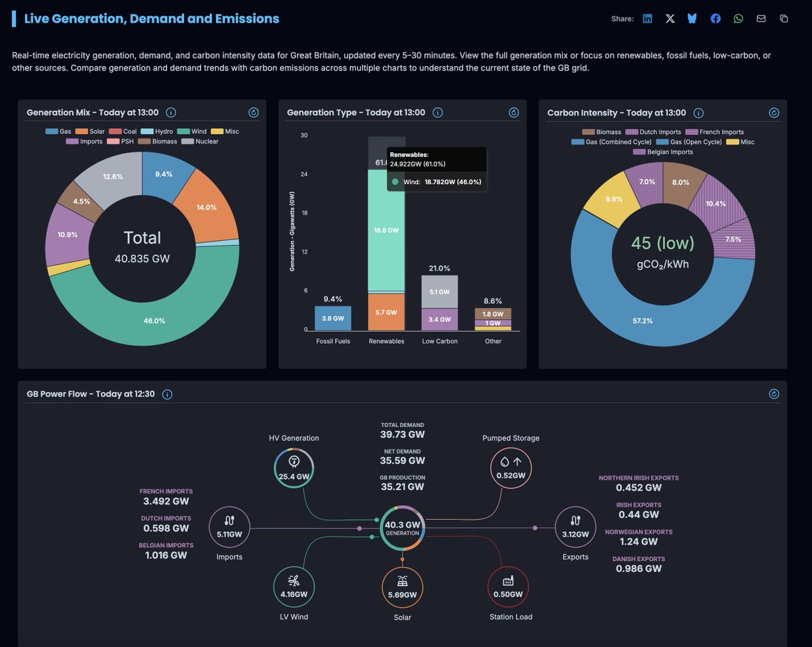Toggle the Wind legend entry
This screenshot has width=812, height=647.
[198, 131]
